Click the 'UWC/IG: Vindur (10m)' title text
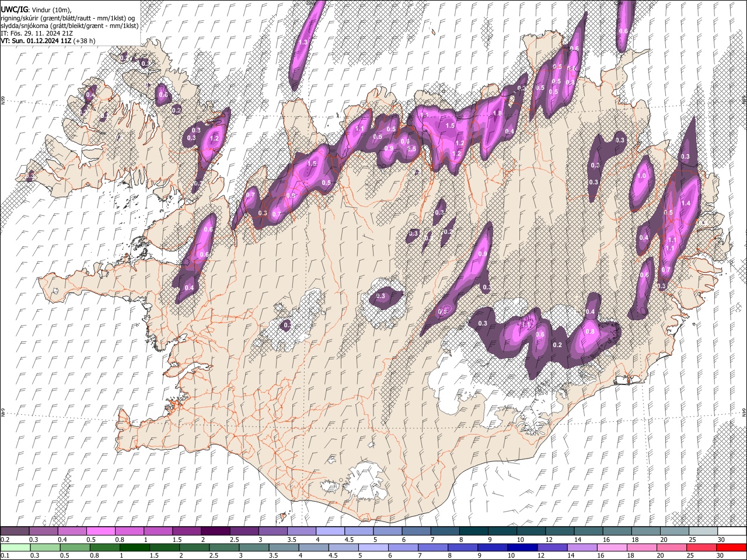This screenshot has width=747, height=560. (x=36, y=9)
